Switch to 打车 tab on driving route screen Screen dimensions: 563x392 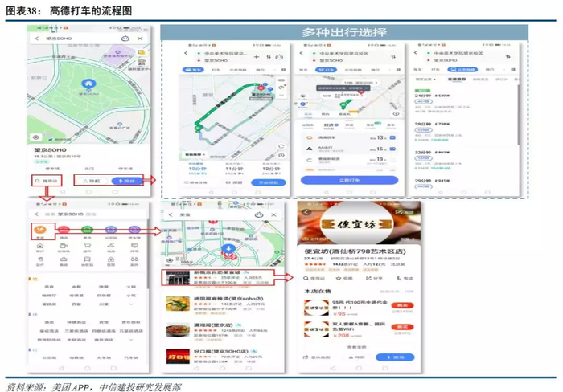click(x=216, y=70)
